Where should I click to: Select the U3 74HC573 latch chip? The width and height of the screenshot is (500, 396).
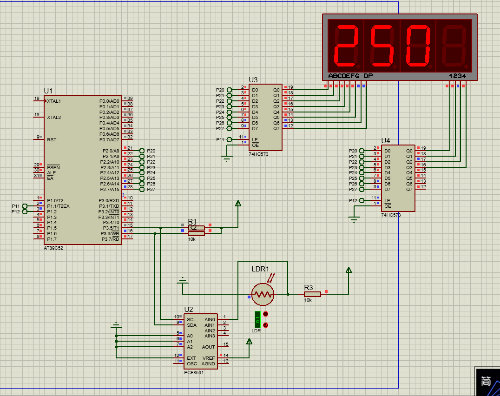[x=266, y=117]
